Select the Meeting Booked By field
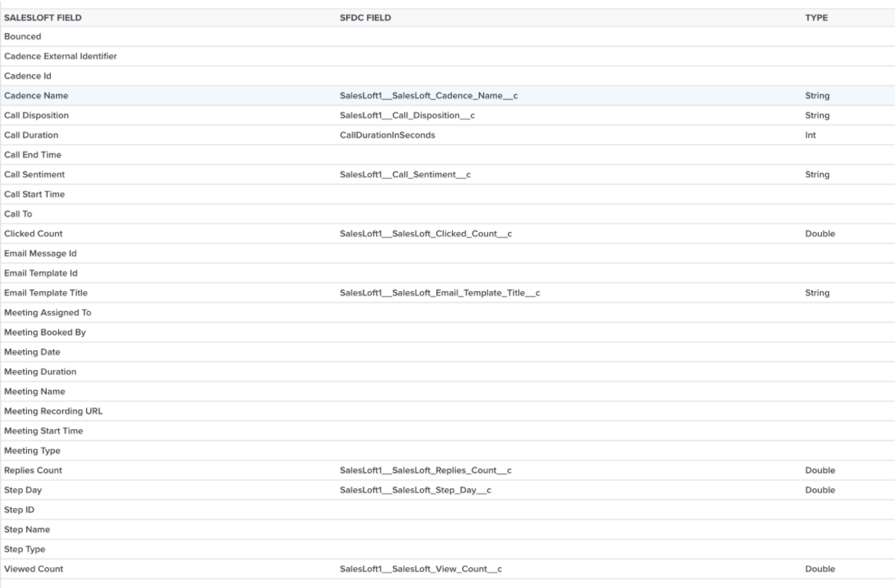This screenshot has height=588, width=895. [x=45, y=332]
